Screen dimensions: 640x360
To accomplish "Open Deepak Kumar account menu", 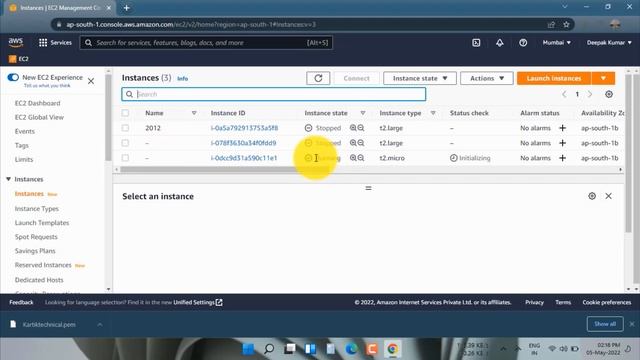I will [609, 42].
